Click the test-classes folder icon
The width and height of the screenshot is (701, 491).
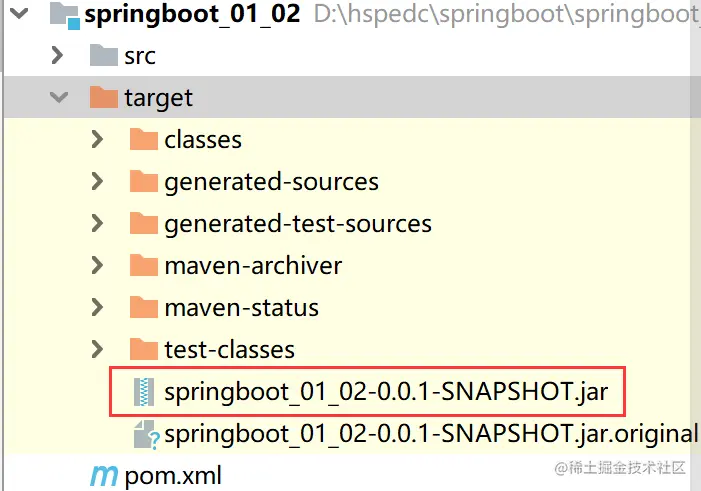(x=144, y=349)
